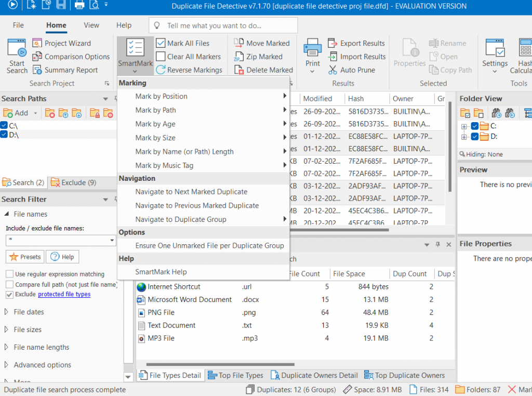This screenshot has width=532, height=396.
Task: Collapse the File names section
Action: 6,214
